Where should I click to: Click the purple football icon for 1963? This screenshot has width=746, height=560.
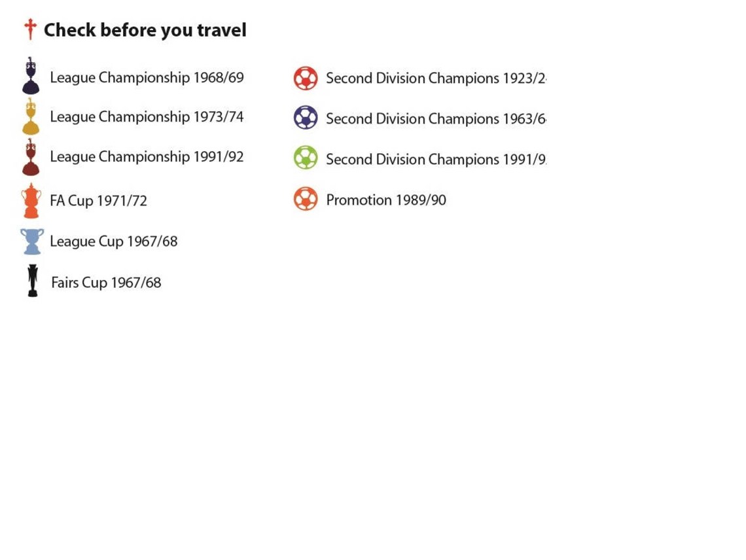coord(306,118)
